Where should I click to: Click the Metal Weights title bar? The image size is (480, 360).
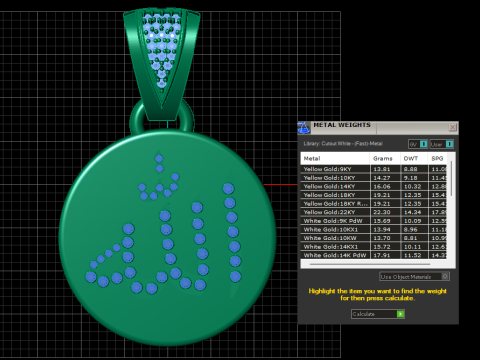coord(378,127)
